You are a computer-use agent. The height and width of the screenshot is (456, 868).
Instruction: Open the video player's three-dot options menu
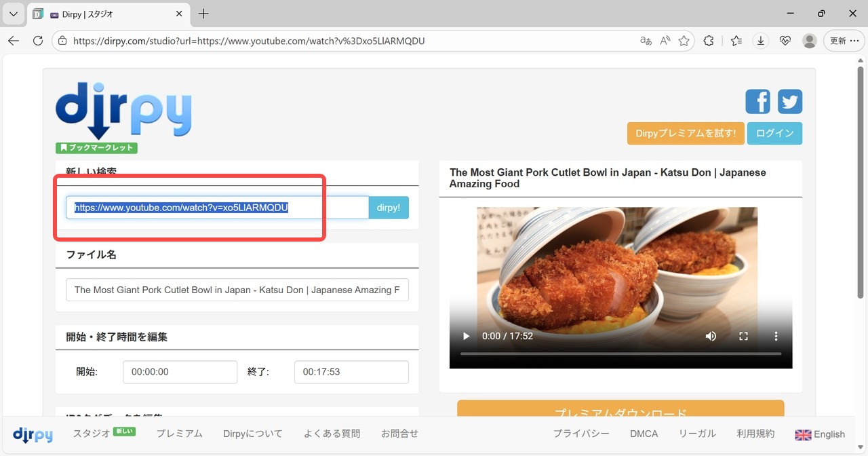coord(776,336)
